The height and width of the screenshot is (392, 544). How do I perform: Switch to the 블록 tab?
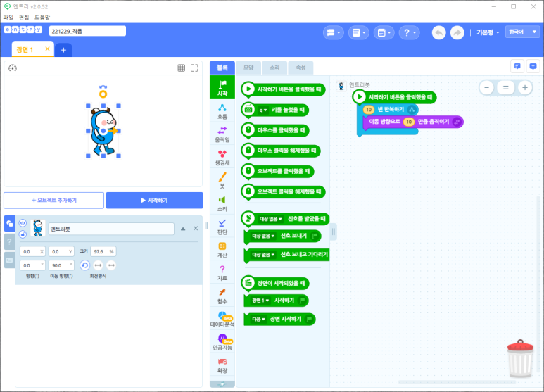click(222, 68)
